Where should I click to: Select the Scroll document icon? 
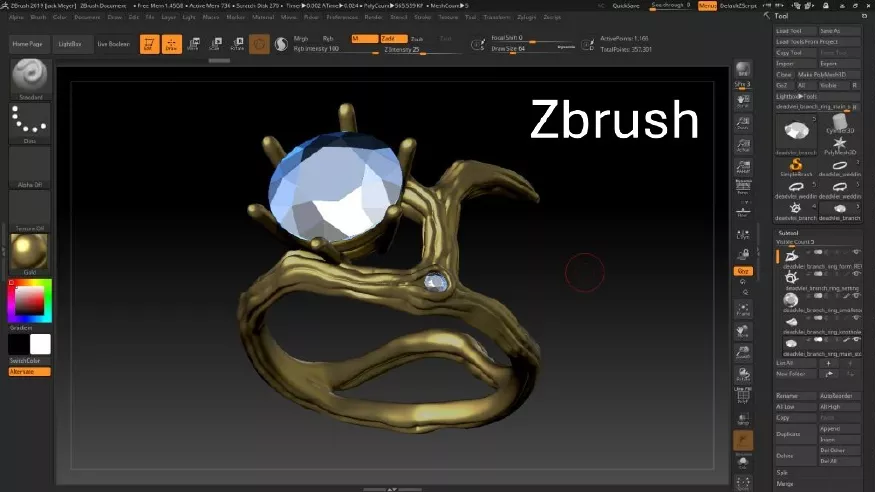(x=743, y=101)
